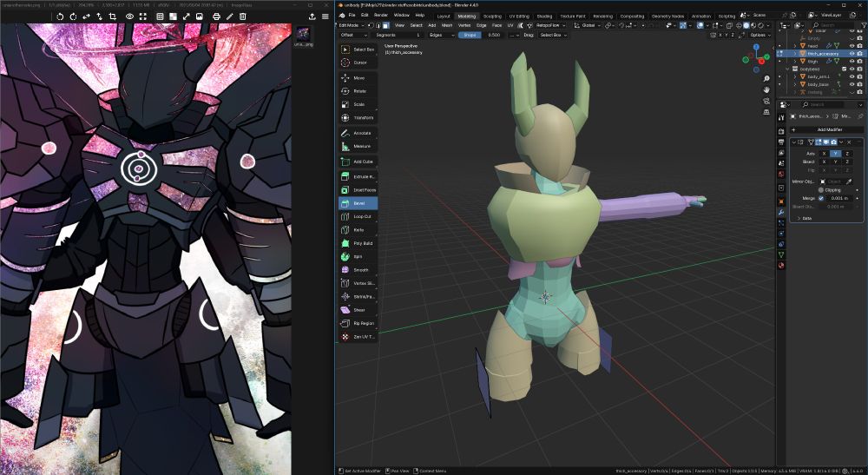Select the Inset Faces tool
The image size is (868, 475).
[358, 190]
